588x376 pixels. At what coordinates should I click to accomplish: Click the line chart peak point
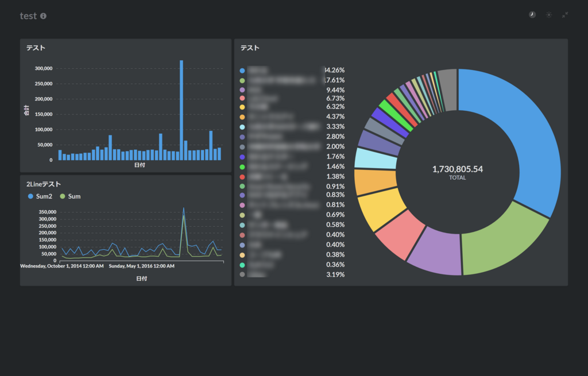click(x=183, y=208)
